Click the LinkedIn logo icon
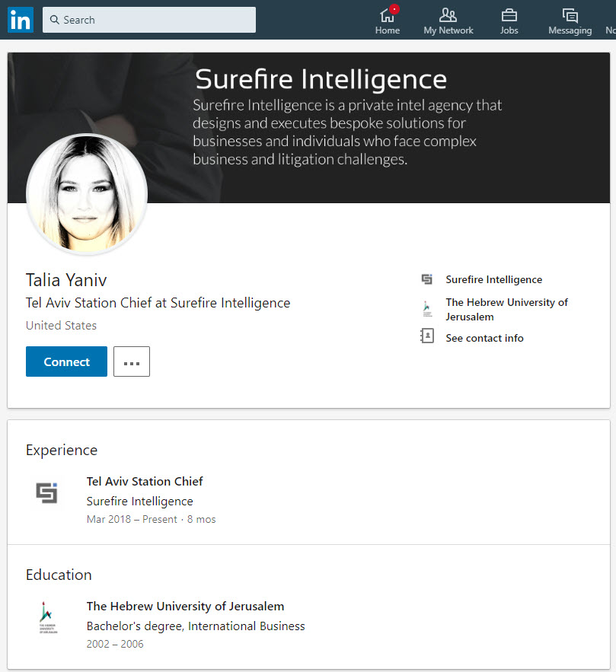 (20, 20)
